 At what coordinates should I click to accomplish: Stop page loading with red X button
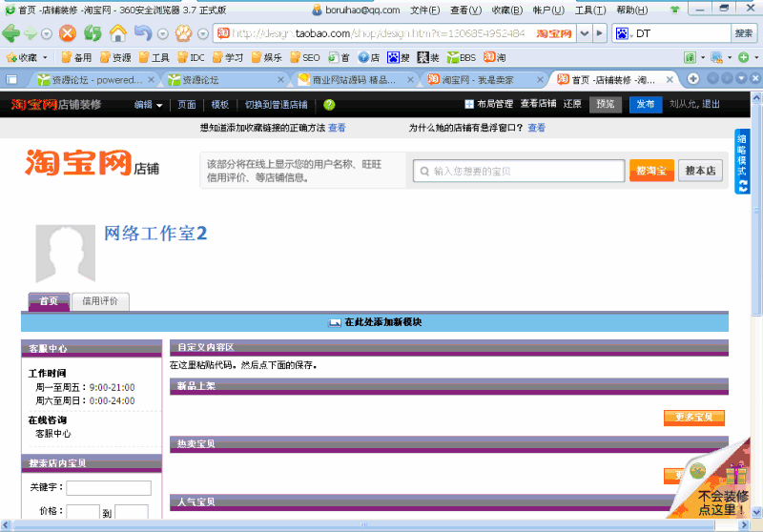tap(68, 33)
